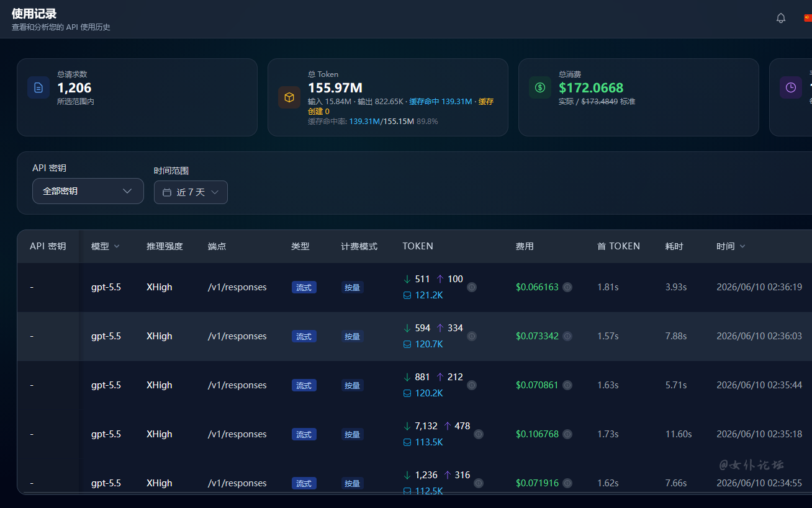Click the input arrow icon beside 511
Image resolution: width=812 pixels, height=508 pixels.
click(407, 279)
